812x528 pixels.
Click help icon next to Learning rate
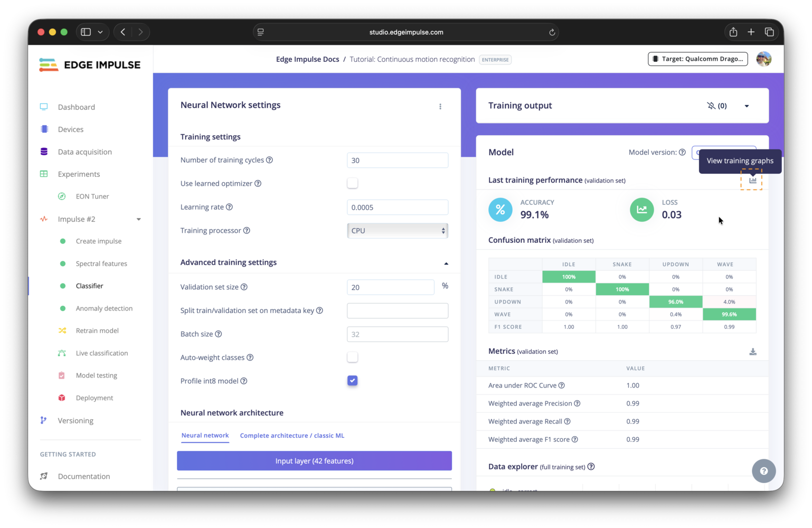[x=229, y=207]
